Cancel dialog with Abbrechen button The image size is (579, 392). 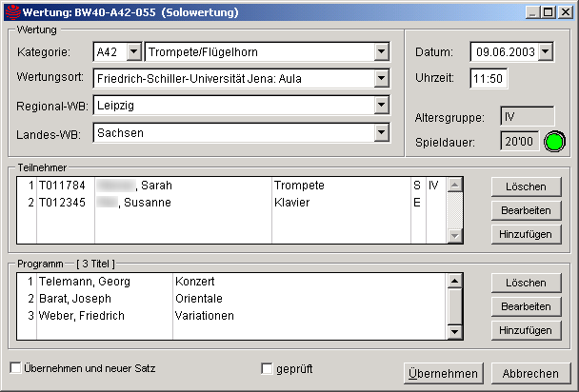pyautogui.click(x=530, y=374)
